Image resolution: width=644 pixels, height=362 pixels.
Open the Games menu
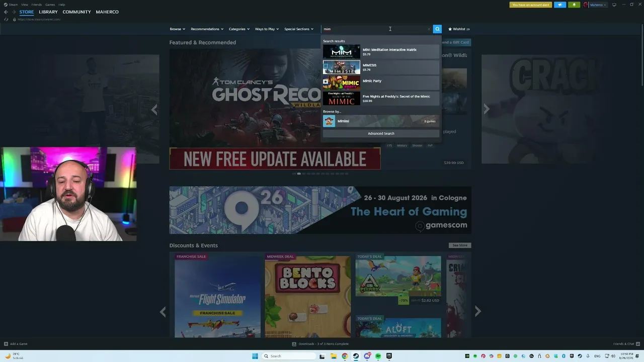pyautogui.click(x=50, y=5)
